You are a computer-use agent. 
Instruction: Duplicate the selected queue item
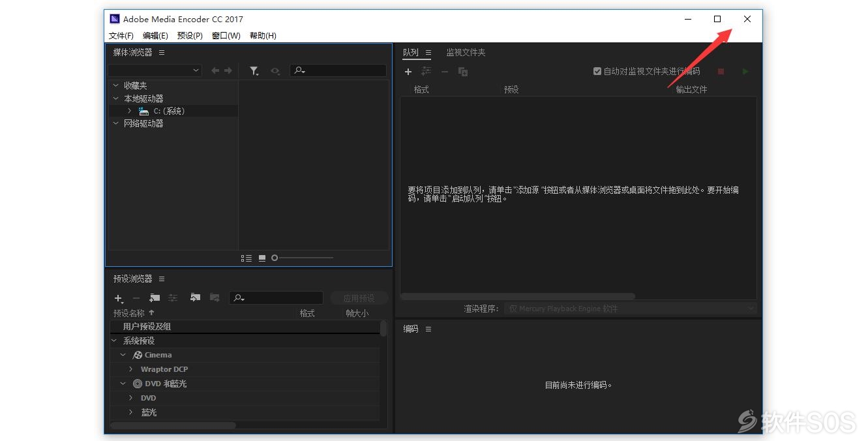pyautogui.click(x=463, y=72)
